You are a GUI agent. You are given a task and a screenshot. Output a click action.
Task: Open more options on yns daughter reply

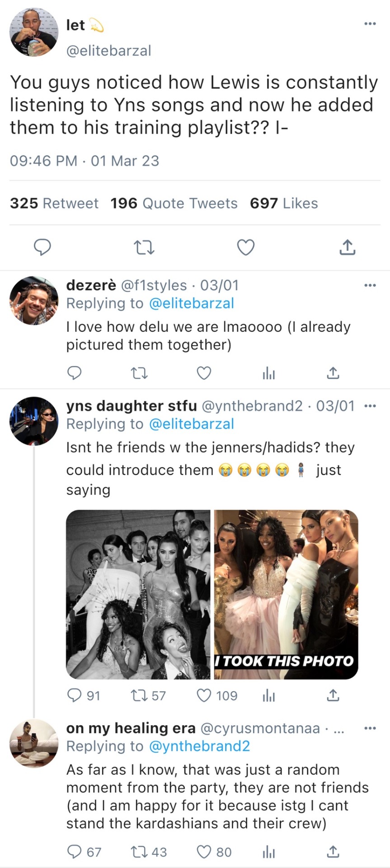click(x=370, y=406)
